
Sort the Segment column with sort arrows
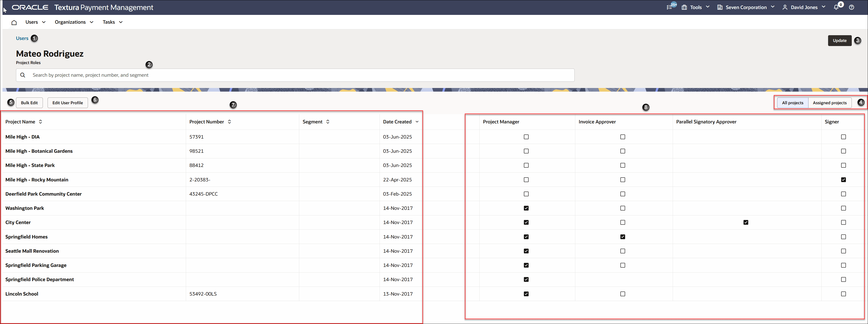coord(328,122)
